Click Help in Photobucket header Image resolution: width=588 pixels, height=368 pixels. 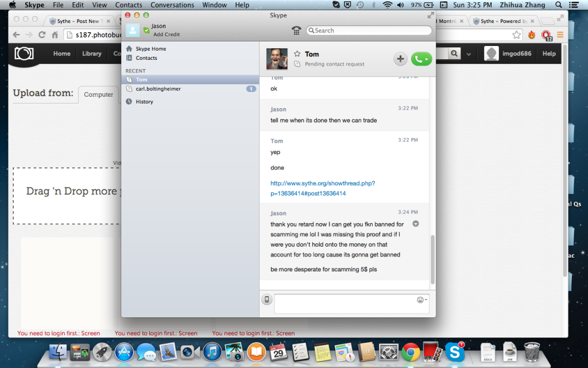[549, 53]
